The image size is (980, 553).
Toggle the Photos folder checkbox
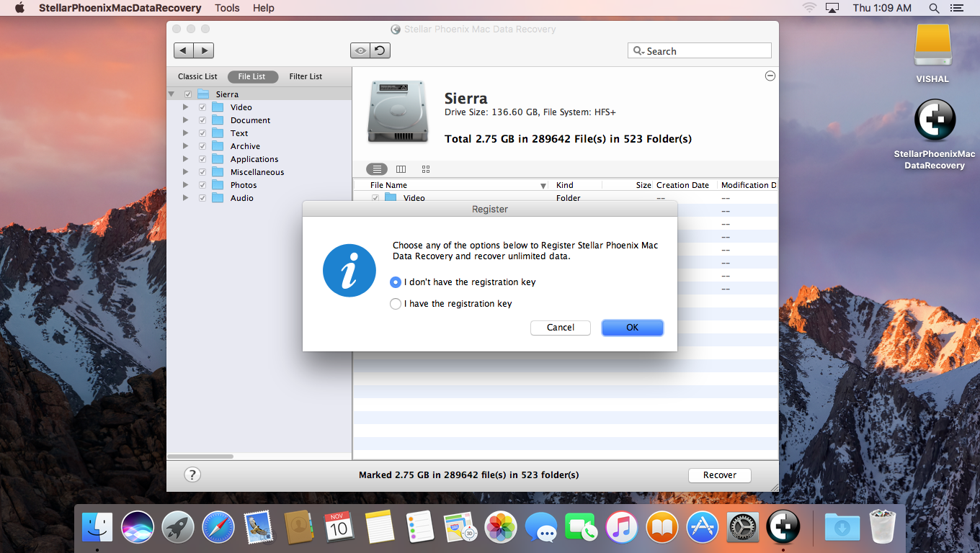(x=202, y=185)
